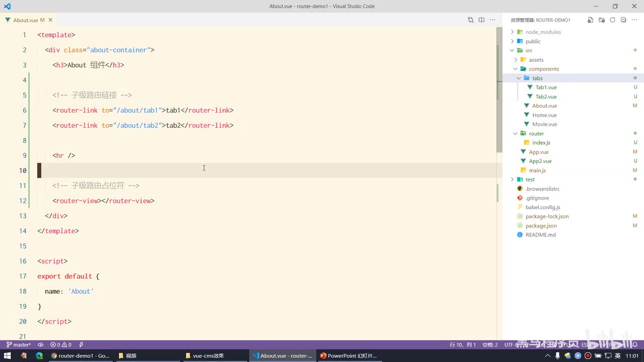Viewport: 644px width, 362px height.
Task: Switch to router-demo1 Chrome taskbar window
Action: (80, 355)
